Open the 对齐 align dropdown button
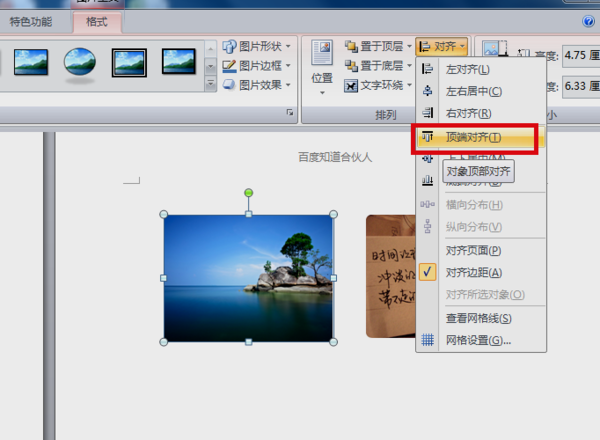This screenshot has height=440, width=600. coord(442,47)
